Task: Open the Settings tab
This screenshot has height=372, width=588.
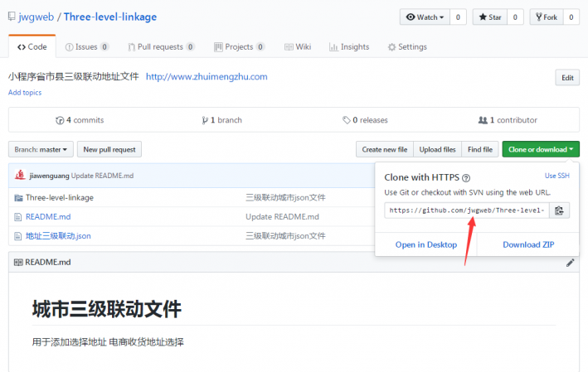Action: [407, 47]
